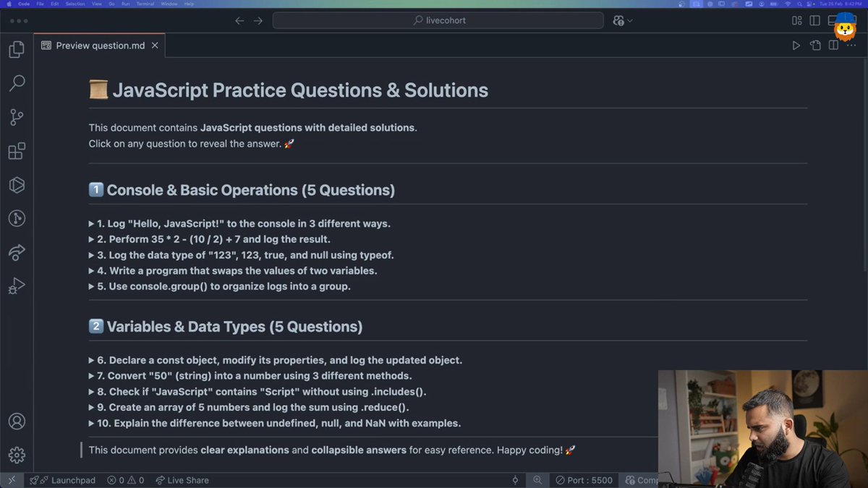Click the livecohort command center search box

(438, 20)
